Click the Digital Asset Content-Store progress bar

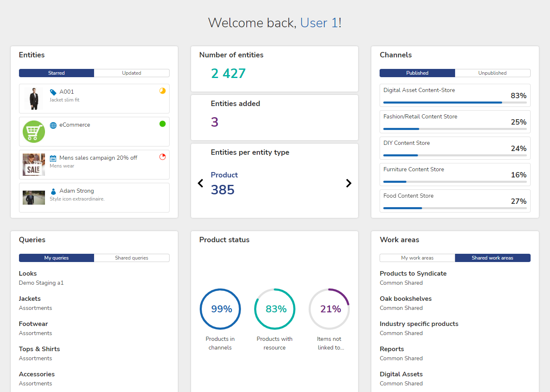455,102
